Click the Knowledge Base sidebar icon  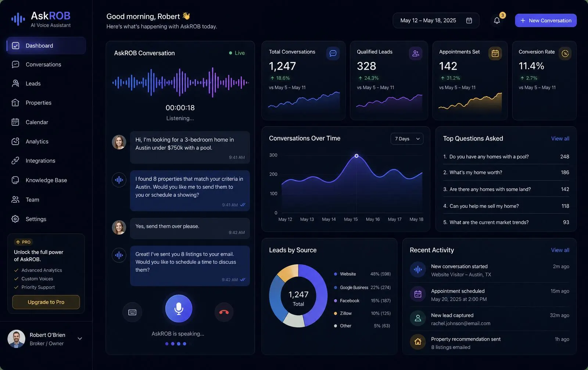click(15, 180)
